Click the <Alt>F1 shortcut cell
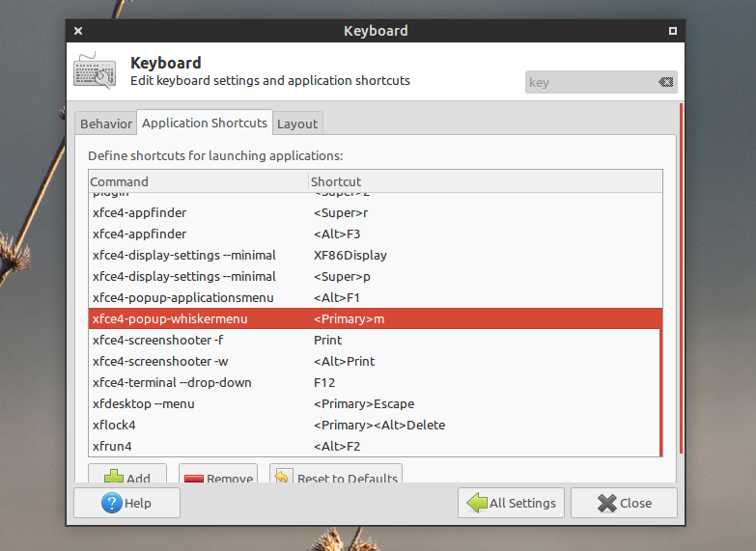Viewport: 756px width, 551px height. 337,298
